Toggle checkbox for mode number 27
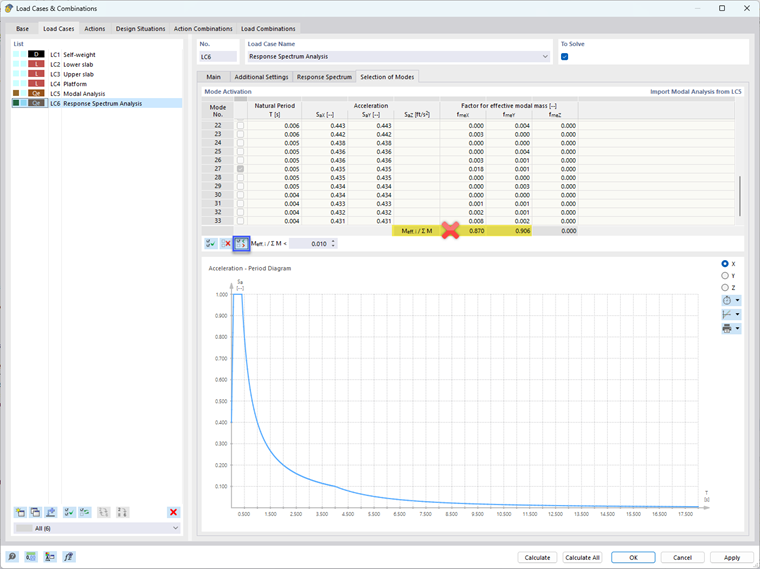760x569 pixels. 240,169
